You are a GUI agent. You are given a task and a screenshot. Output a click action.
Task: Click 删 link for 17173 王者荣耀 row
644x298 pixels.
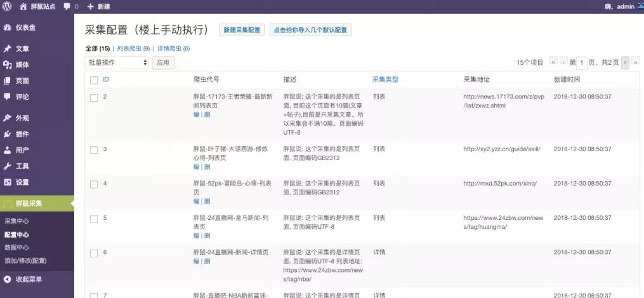click(x=207, y=114)
